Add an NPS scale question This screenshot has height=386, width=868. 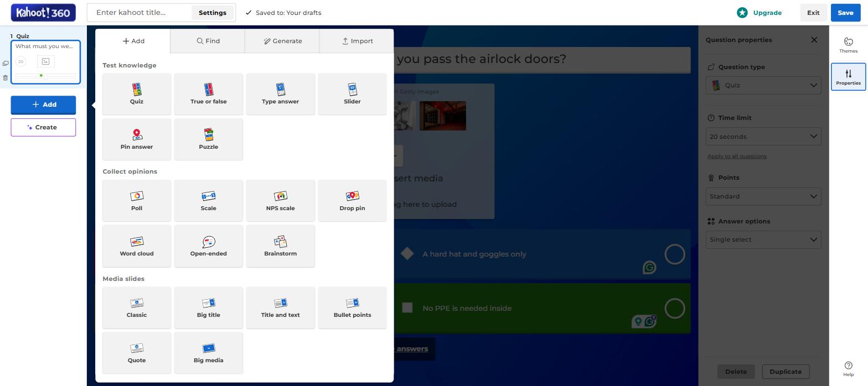(281, 201)
